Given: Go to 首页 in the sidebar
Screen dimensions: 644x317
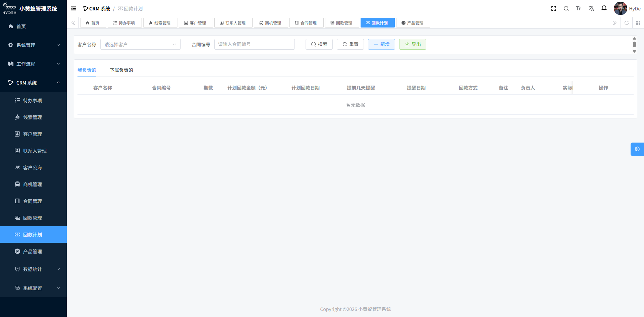Looking at the screenshot, I should coord(33,26).
